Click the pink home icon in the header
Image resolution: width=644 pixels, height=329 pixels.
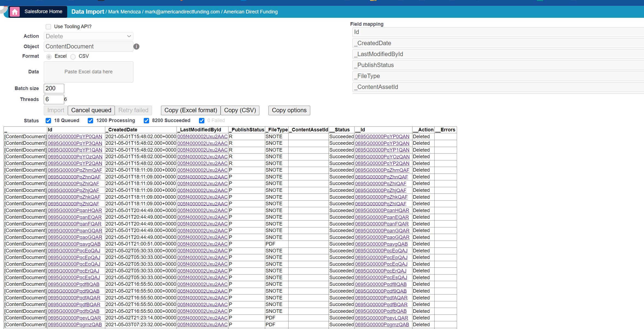14,11
